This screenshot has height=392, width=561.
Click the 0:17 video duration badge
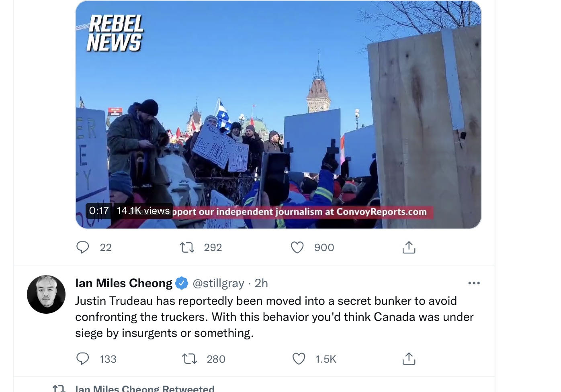coord(99,210)
